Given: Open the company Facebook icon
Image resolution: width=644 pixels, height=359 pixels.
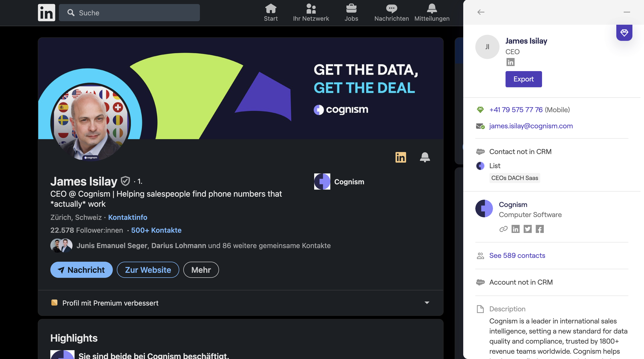Looking at the screenshot, I should point(540,229).
